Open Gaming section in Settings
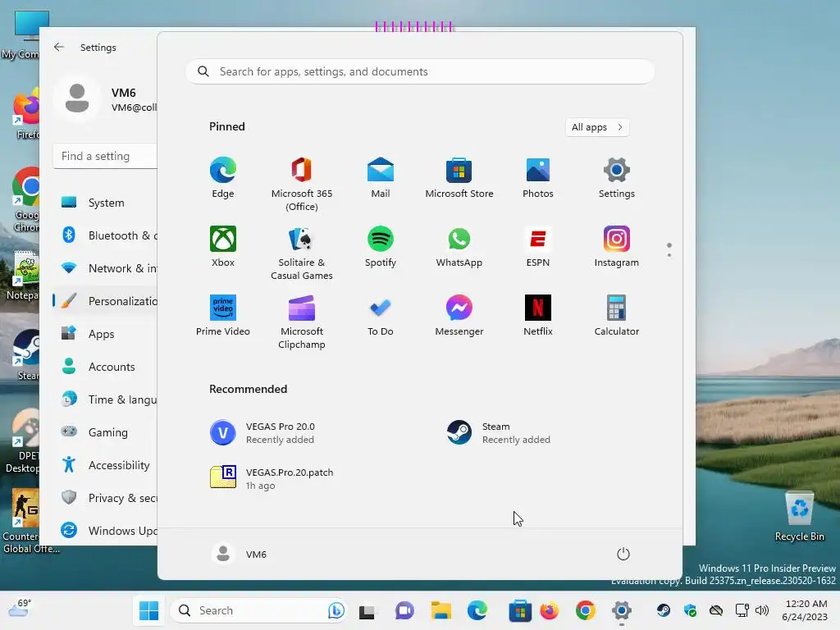 coord(107,432)
